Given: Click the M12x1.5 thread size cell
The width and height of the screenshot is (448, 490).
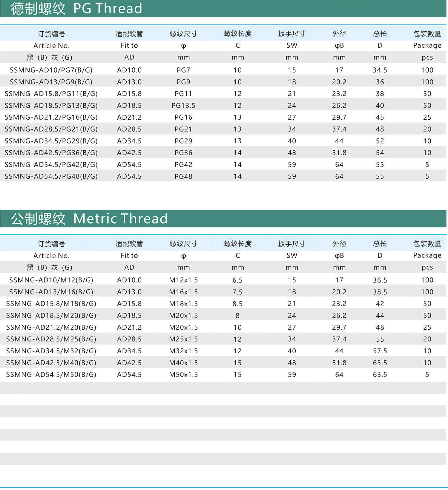Looking at the screenshot, I should pyautogui.click(x=183, y=280).
